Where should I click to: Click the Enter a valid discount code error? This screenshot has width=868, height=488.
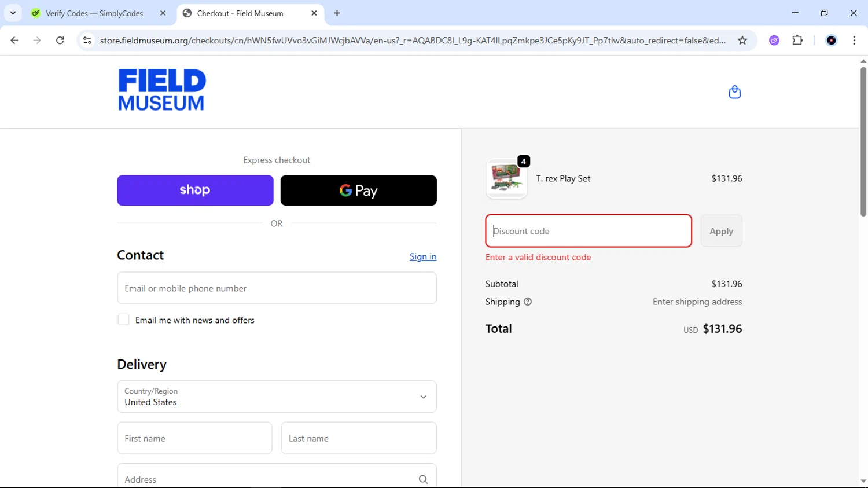pyautogui.click(x=538, y=257)
